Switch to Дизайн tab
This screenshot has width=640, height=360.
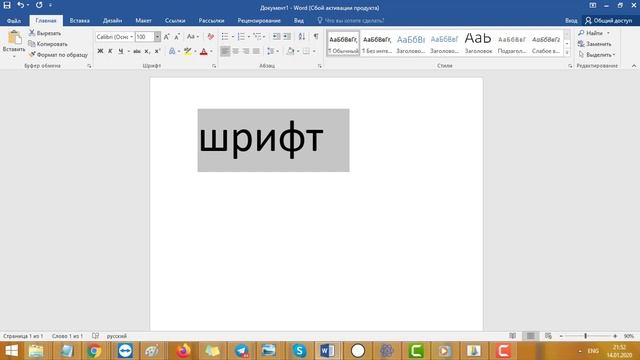pos(112,20)
